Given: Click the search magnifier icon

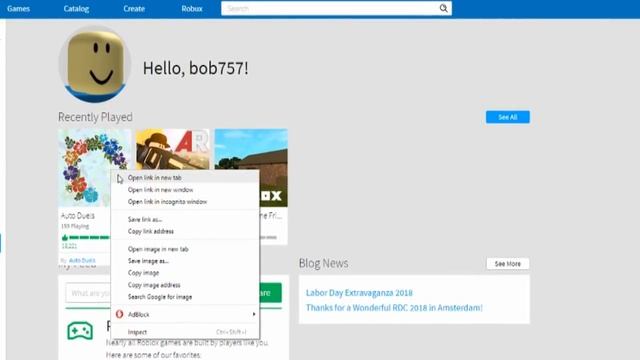Looking at the screenshot, I should pyautogui.click(x=443, y=8).
